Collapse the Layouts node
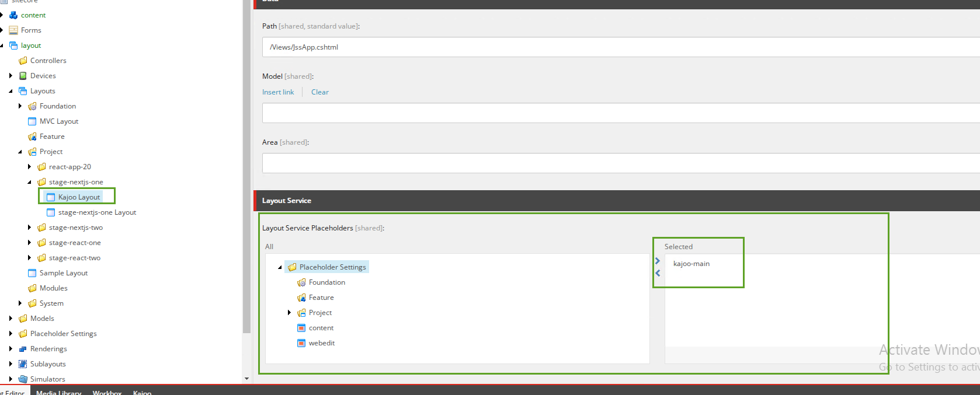 11,91
